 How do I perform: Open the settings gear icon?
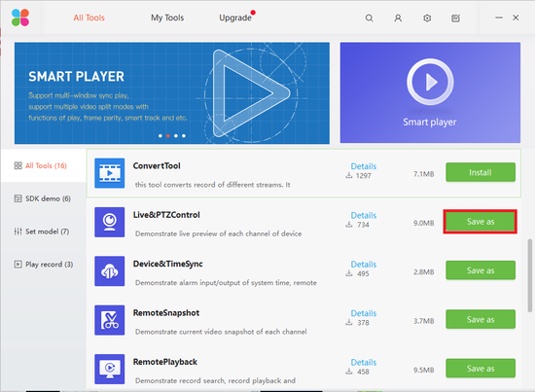tap(427, 18)
